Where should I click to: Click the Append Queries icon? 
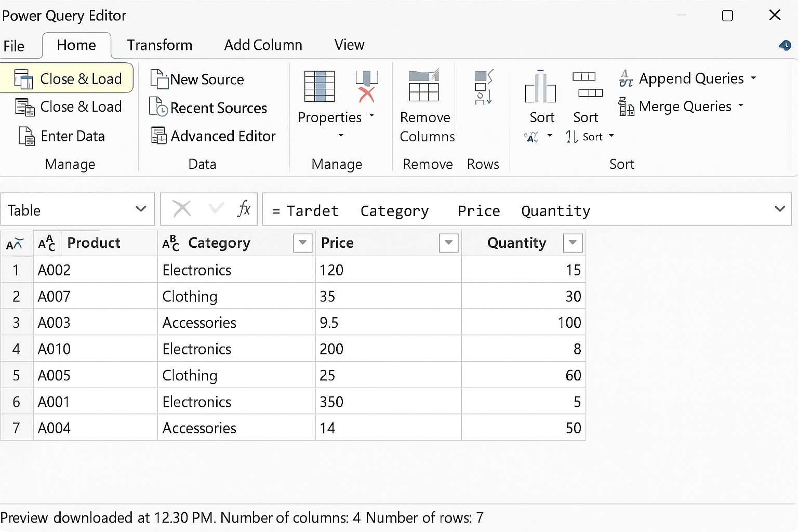[x=626, y=78]
